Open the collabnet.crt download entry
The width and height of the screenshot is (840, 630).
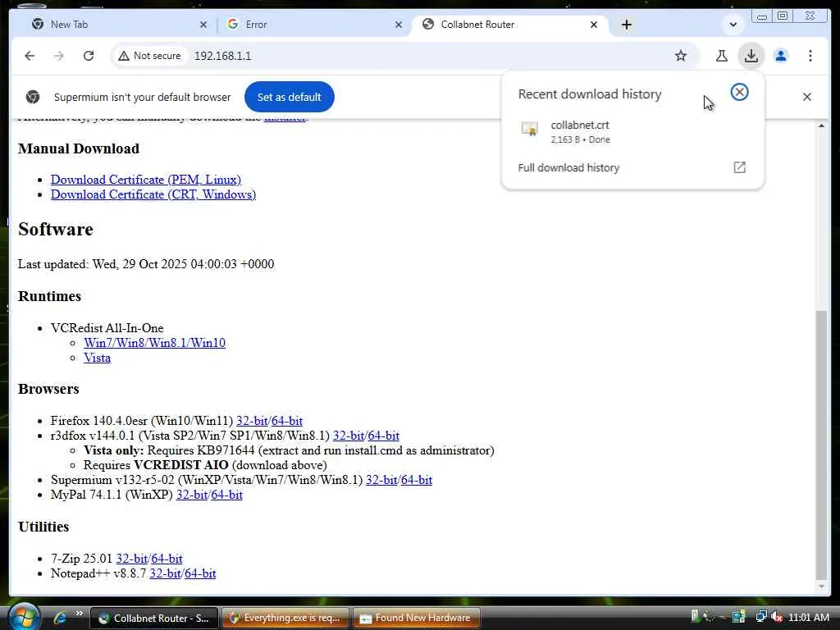coord(632,132)
